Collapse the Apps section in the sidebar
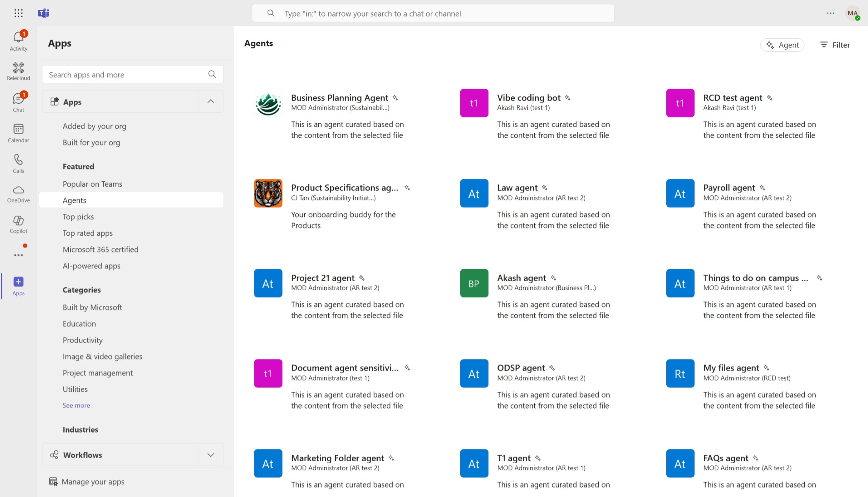 [x=211, y=101]
